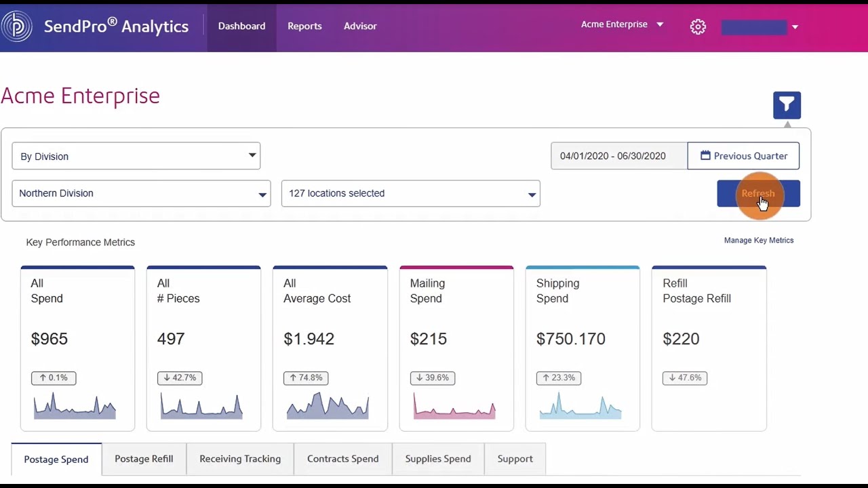Click the 23.3% increase indicator badge
The image size is (868, 488).
click(559, 378)
